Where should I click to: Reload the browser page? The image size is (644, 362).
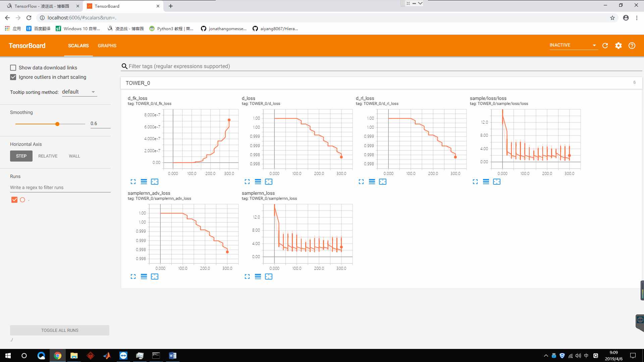(x=29, y=18)
